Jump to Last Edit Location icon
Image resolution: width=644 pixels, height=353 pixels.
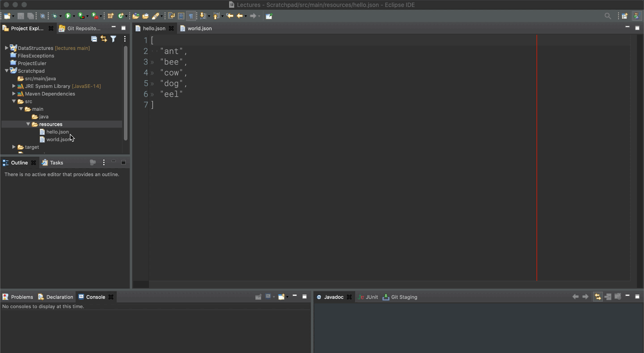(230, 16)
